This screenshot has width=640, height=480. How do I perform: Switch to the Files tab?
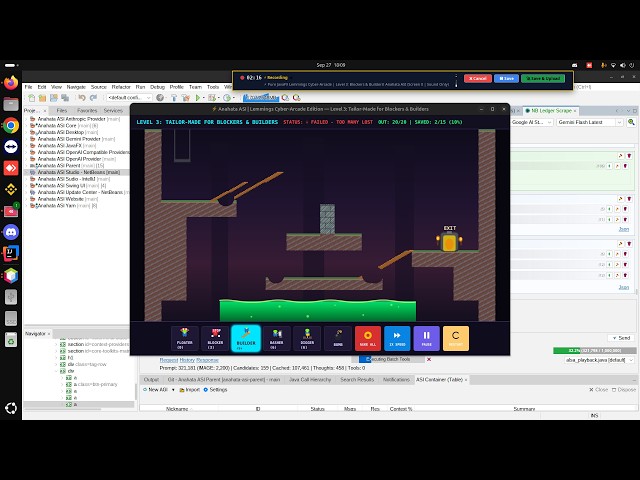coord(62,111)
